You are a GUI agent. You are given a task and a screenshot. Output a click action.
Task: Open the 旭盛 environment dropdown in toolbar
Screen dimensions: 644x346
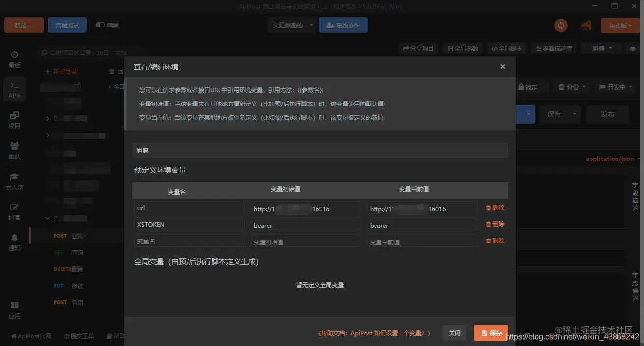click(x=602, y=48)
